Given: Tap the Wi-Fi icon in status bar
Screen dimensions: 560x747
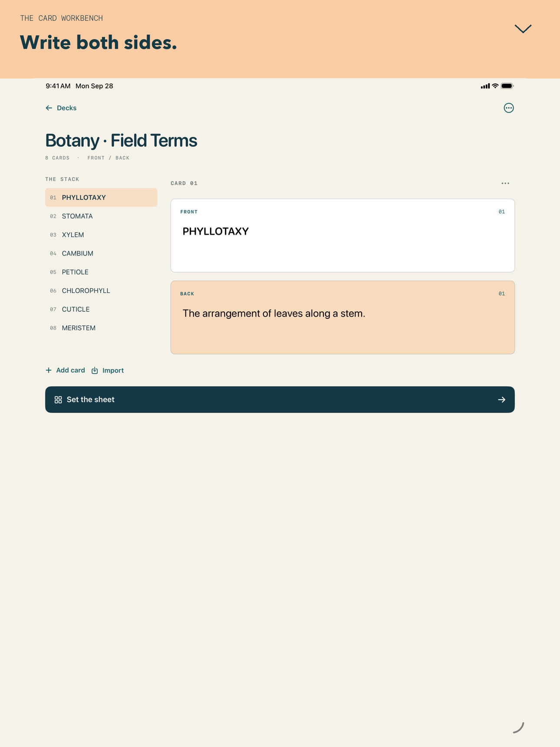Looking at the screenshot, I should pos(495,86).
